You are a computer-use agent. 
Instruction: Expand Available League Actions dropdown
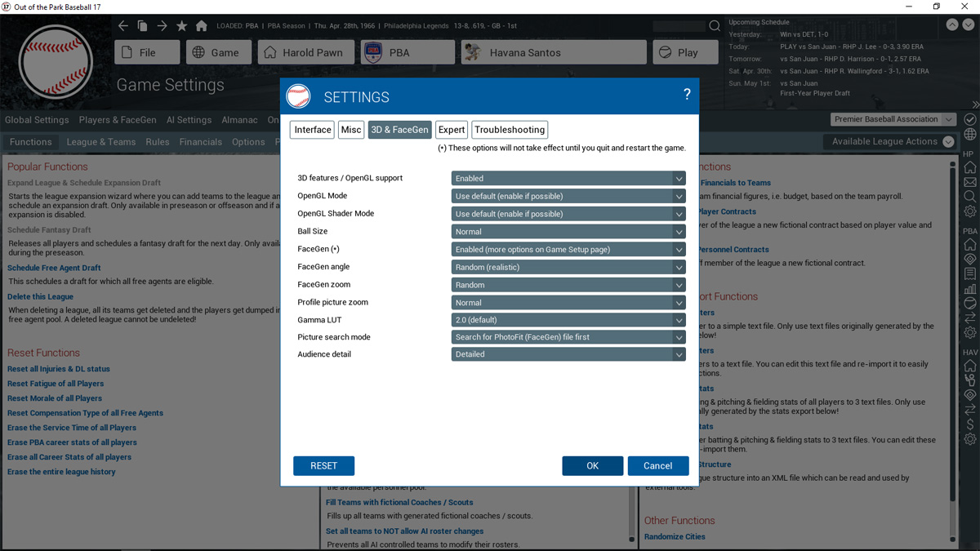[889, 141]
